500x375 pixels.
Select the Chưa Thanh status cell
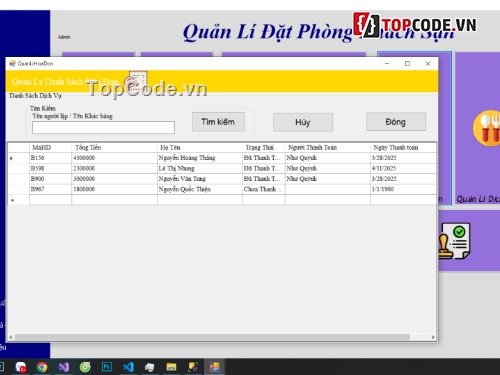click(264, 189)
